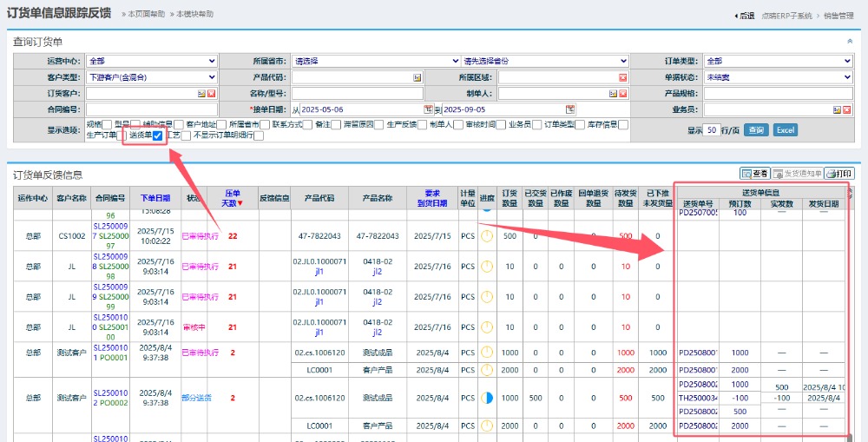The image size is (868, 442).
Task: Enable the 库存信息 display option checkbox
Action: 623,124
